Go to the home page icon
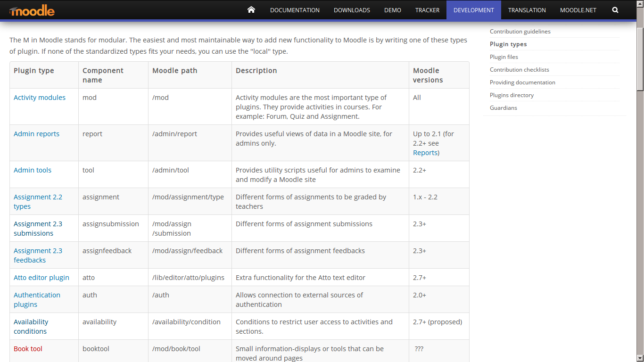Image resolution: width=644 pixels, height=362 pixels. click(251, 10)
